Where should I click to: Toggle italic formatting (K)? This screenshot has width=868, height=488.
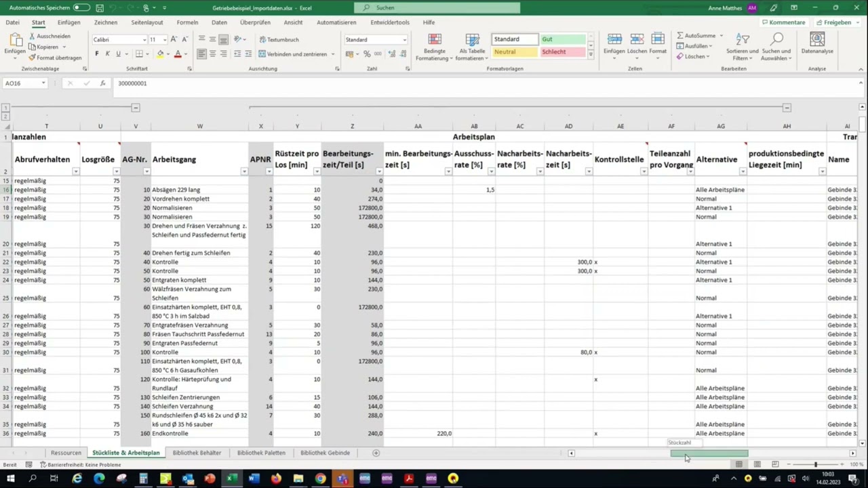(x=107, y=54)
